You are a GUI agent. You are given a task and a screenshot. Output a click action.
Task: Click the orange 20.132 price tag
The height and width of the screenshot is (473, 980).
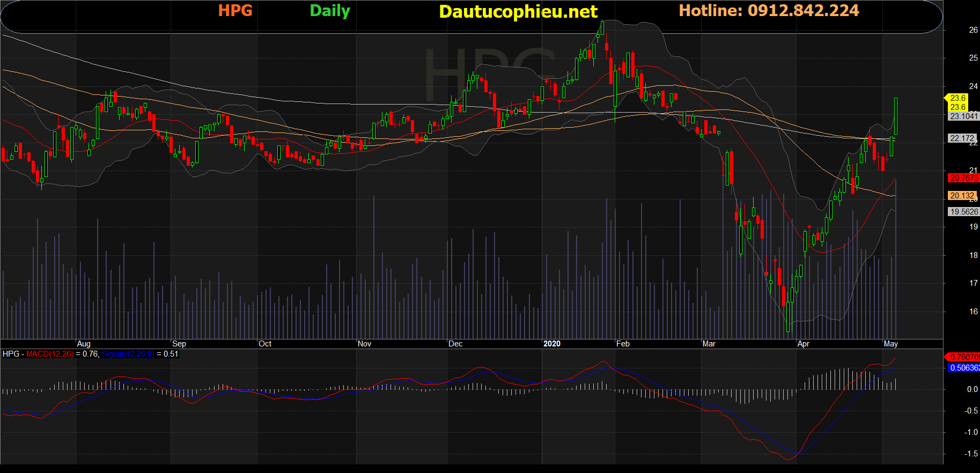tap(962, 196)
